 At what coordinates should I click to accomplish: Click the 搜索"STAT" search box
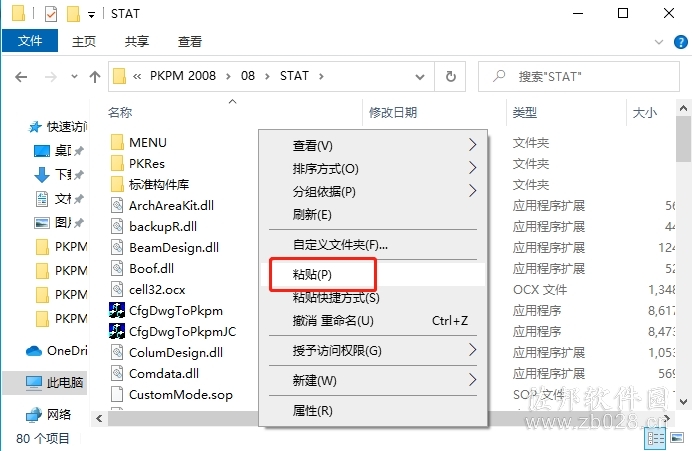(x=579, y=77)
